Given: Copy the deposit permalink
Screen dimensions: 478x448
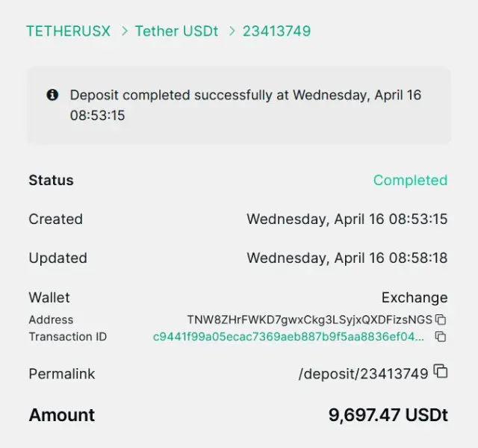Looking at the screenshot, I should (441, 371).
